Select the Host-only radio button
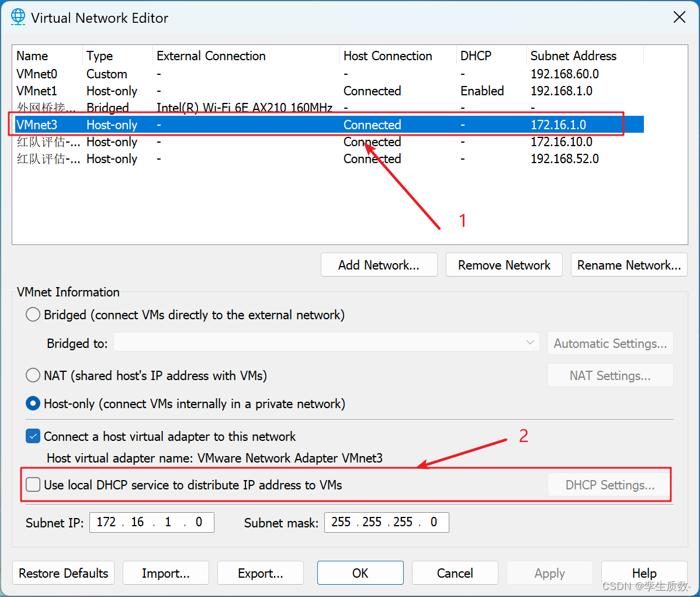The height and width of the screenshot is (597, 700). tap(33, 403)
